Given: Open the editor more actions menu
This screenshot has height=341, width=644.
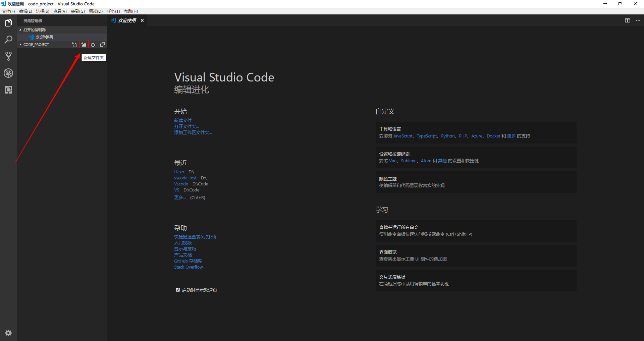Looking at the screenshot, I should tap(638, 20).
